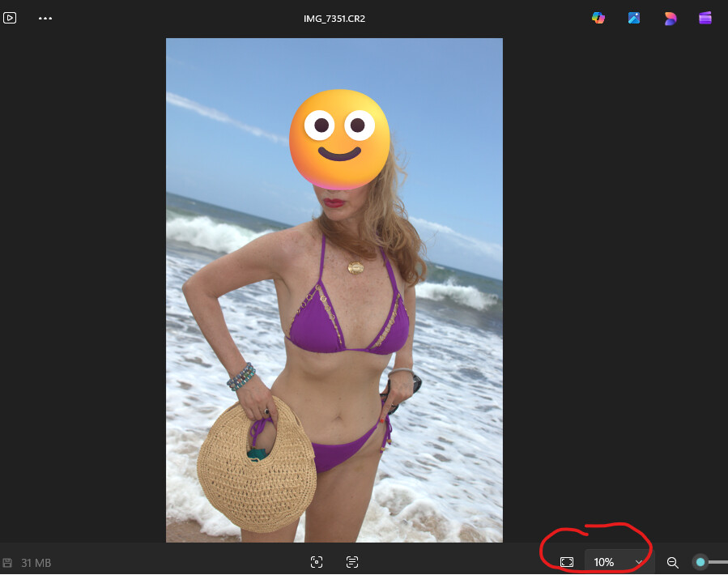
Task: Expand the zoom level chevron
Action: click(639, 562)
